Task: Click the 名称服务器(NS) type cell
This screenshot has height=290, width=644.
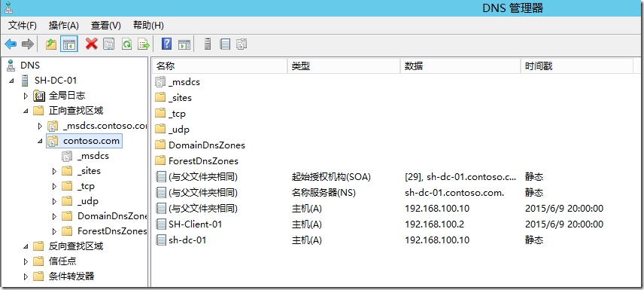Action: tap(324, 193)
